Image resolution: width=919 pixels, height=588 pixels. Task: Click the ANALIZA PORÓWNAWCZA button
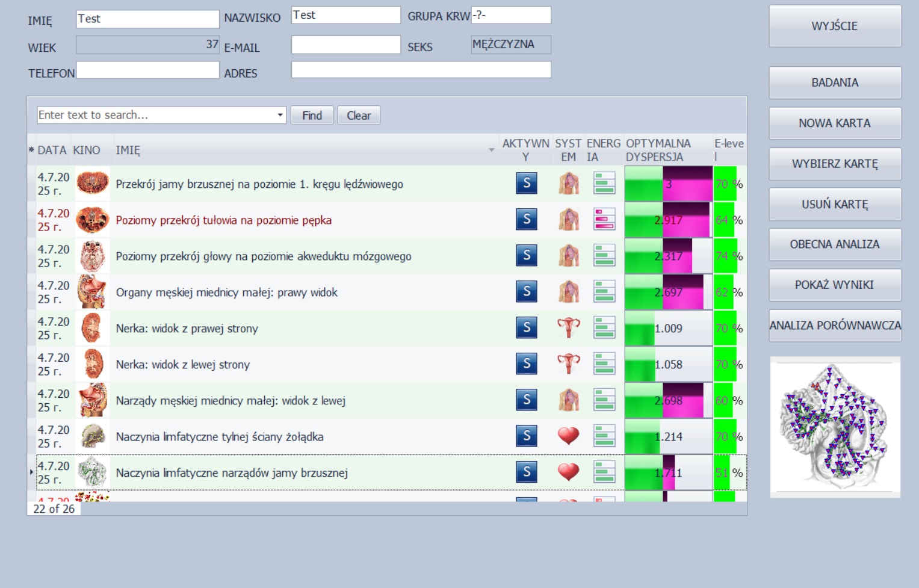(x=835, y=326)
